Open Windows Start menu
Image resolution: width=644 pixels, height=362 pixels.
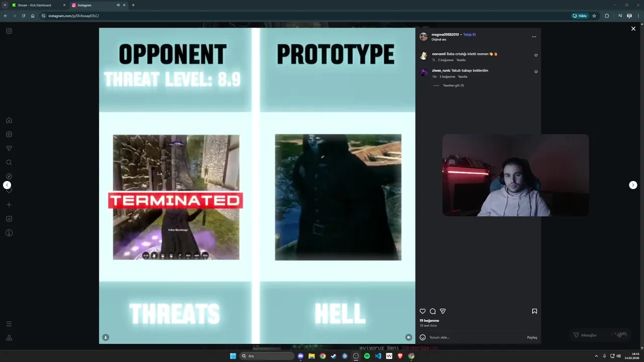tap(233, 356)
